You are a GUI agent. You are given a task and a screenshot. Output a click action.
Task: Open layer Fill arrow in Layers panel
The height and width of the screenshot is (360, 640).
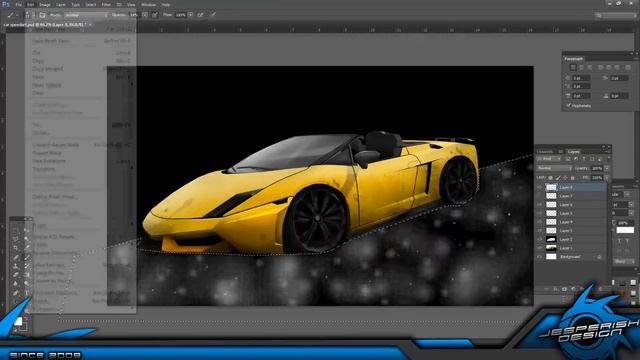pyautogui.click(x=607, y=178)
